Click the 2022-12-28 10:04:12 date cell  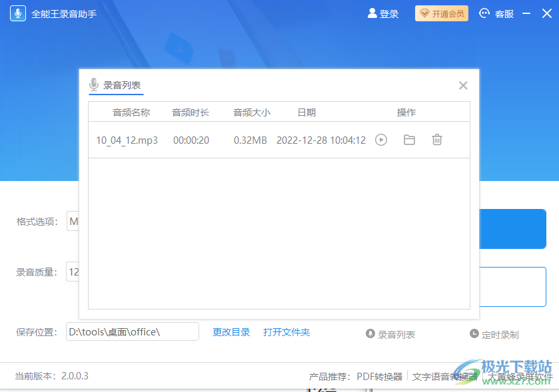321,140
